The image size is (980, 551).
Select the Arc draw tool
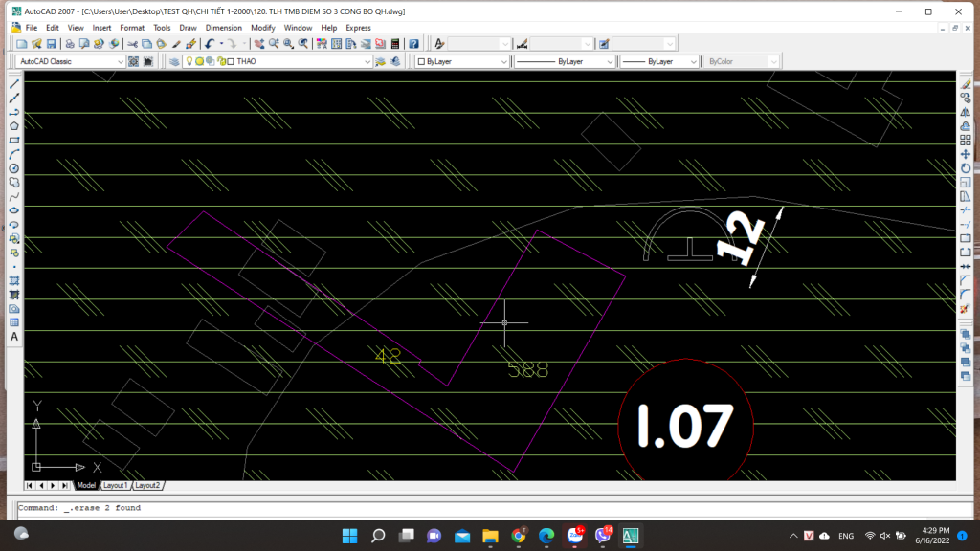pos(13,154)
